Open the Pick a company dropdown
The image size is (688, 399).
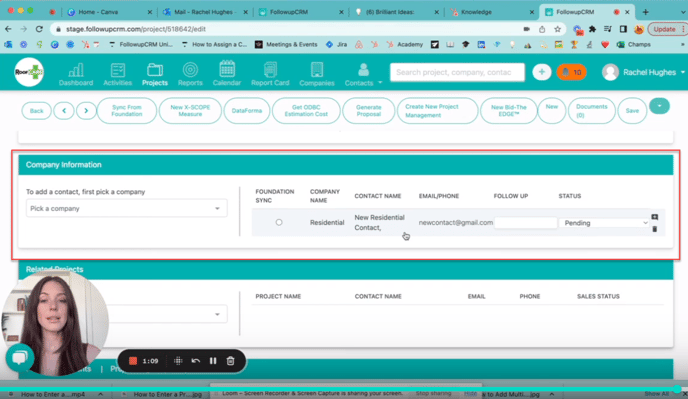point(126,208)
